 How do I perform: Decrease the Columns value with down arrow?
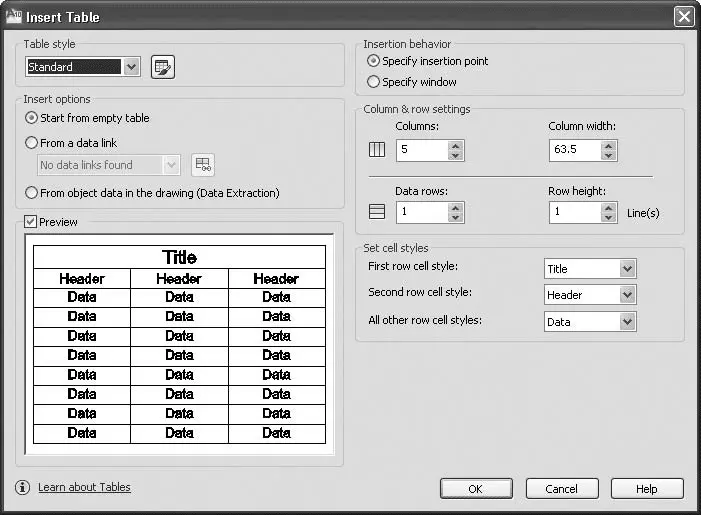pyautogui.click(x=456, y=155)
